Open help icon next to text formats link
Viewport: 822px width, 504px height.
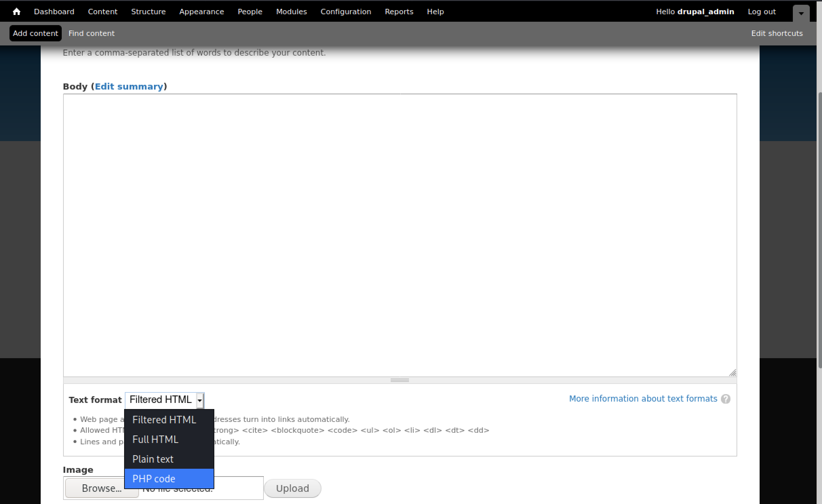click(725, 399)
